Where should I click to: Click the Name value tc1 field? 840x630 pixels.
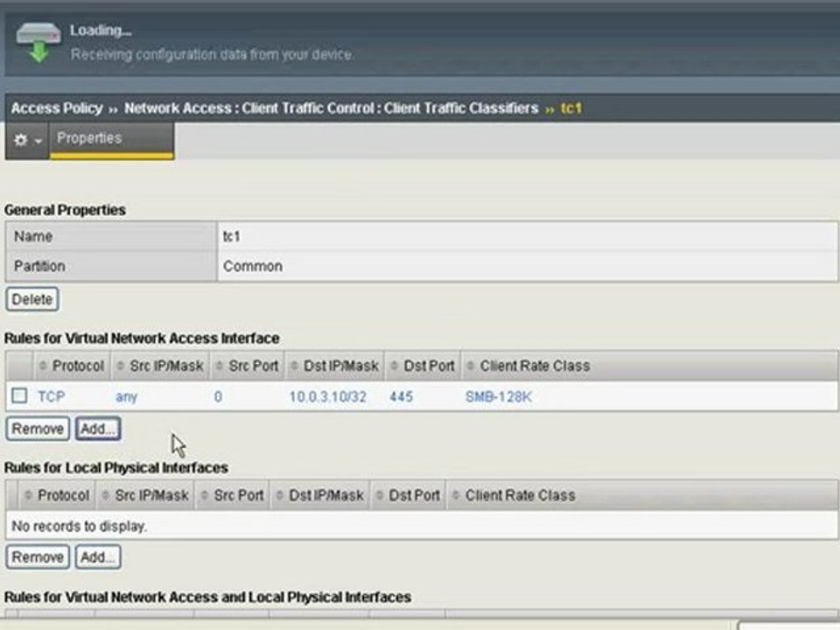[527, 236]
